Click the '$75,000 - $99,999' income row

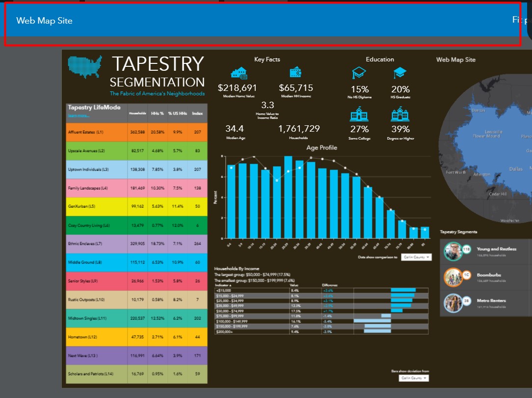point(321,316)
